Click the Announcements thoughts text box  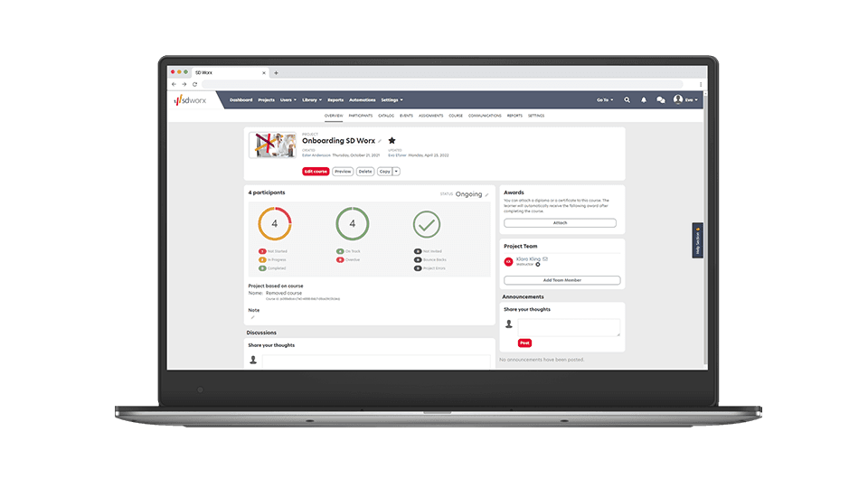569,327
